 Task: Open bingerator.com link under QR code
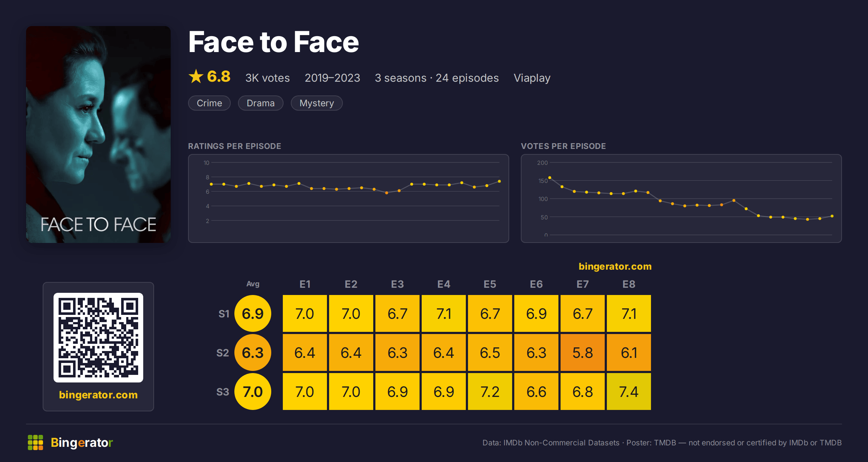coord(98,395)
